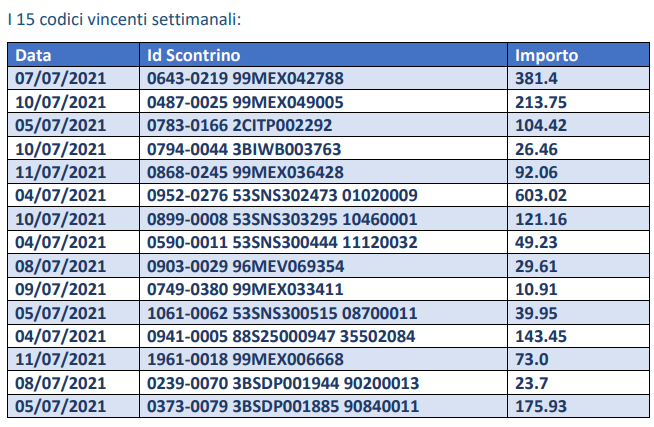Click the amount 26.46 cell
This screenshot has height=427, width=654.
point(578,149)
